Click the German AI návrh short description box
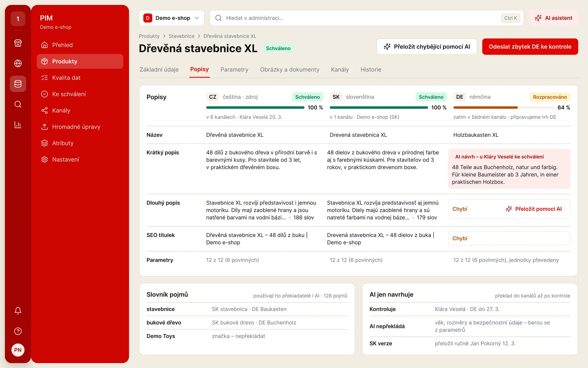The image size is (588, 368). click(509, 169)
